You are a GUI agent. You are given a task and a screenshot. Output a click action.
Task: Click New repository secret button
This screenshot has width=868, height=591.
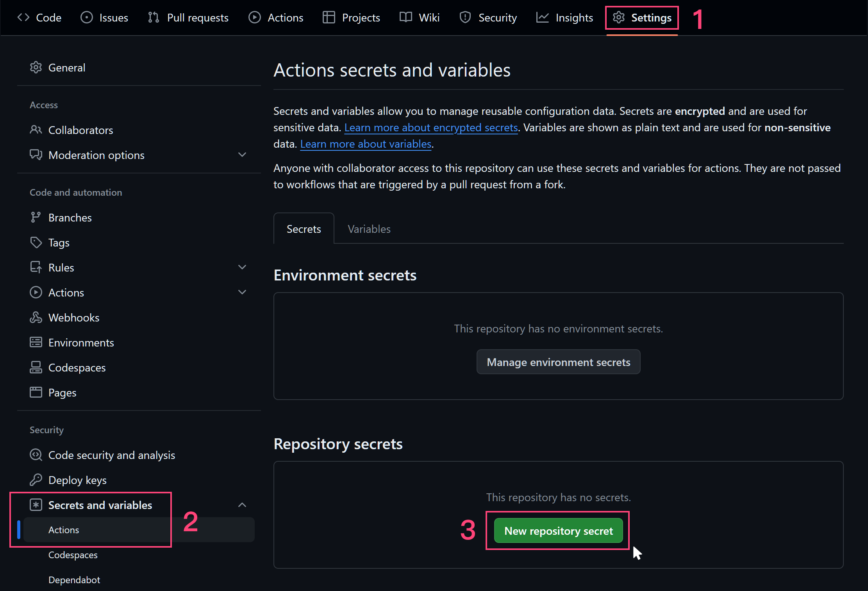pyautogui.click(x=558, y=530)
